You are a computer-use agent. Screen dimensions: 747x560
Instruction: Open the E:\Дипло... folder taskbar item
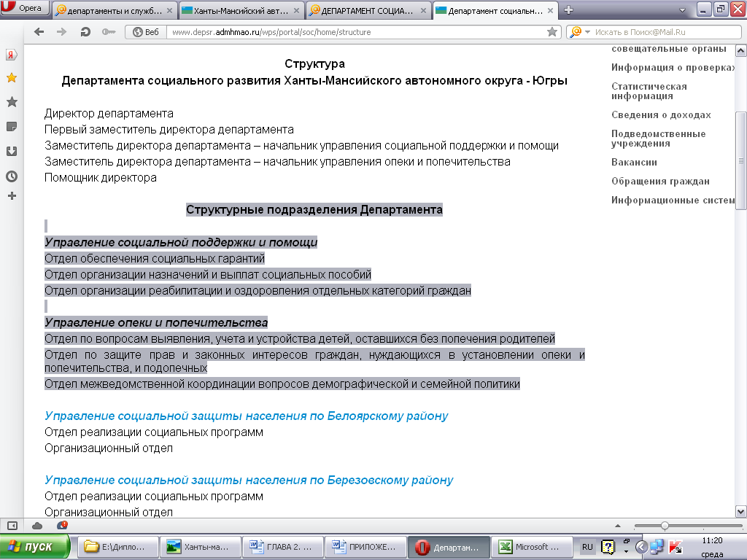(118, 547)
